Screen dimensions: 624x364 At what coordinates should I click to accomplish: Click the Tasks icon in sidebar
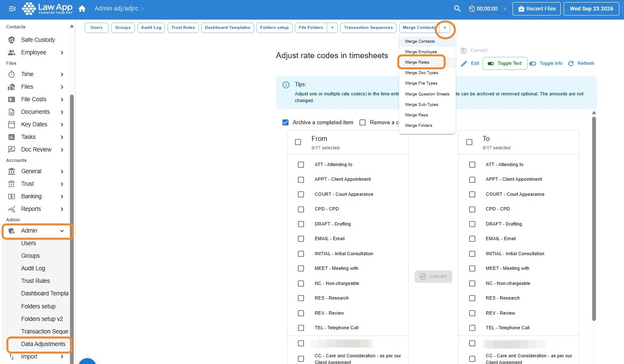pyautogui.click(x=12, y=137)
